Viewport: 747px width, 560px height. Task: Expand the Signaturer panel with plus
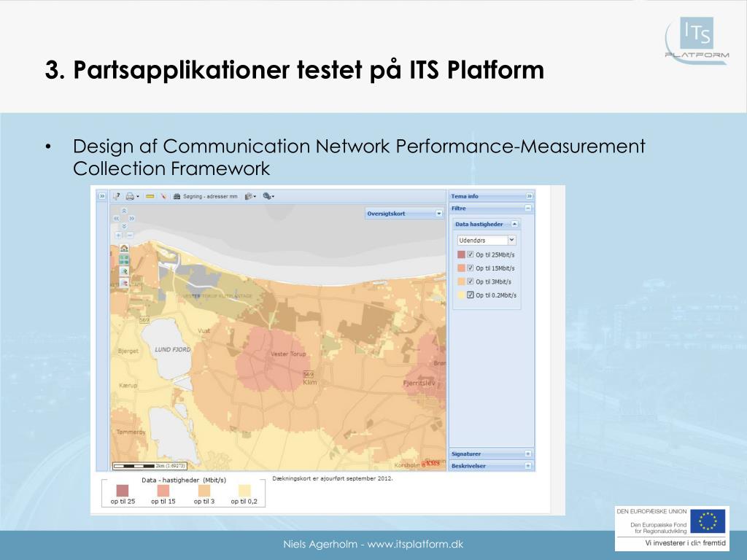point(528,454)
